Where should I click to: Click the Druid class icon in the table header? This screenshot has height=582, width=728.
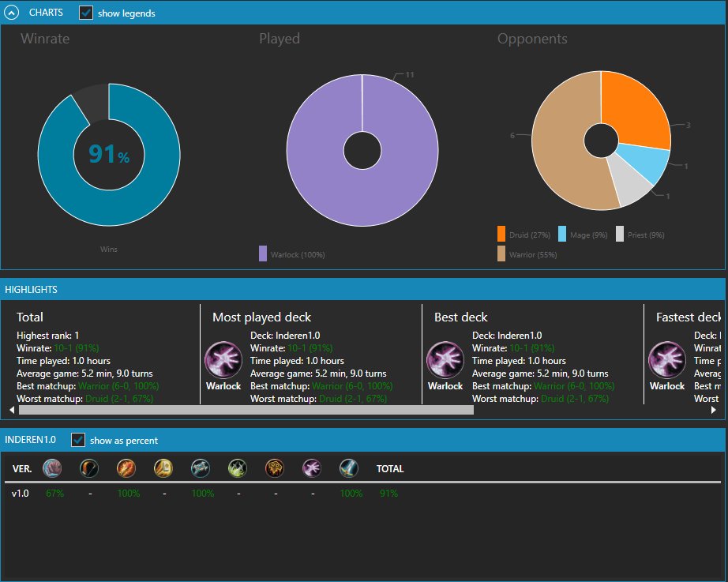(x=52, y=468)
